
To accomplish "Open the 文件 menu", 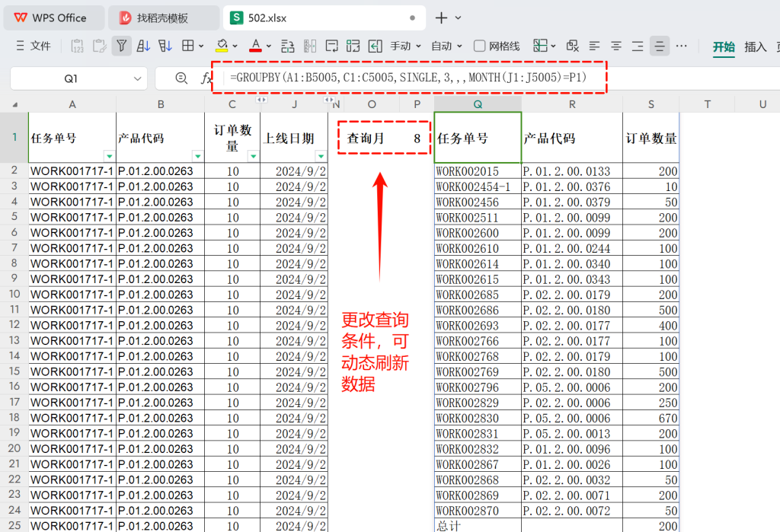I will point(34,46).
